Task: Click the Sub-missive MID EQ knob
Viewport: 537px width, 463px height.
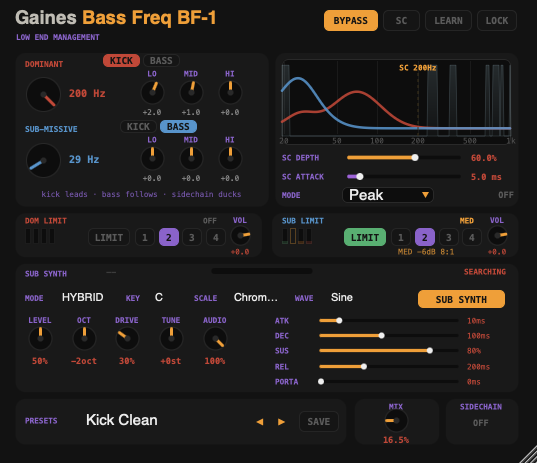Action: [x=191, y=159]
